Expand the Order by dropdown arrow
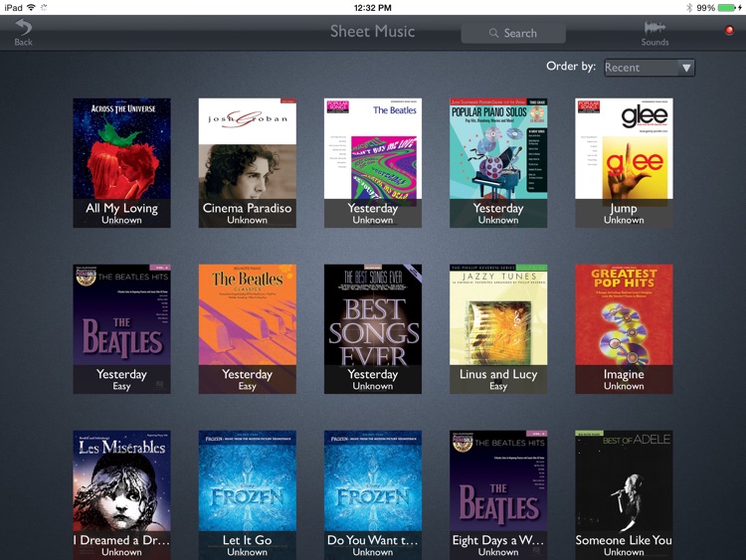 (x=686, y=68)
